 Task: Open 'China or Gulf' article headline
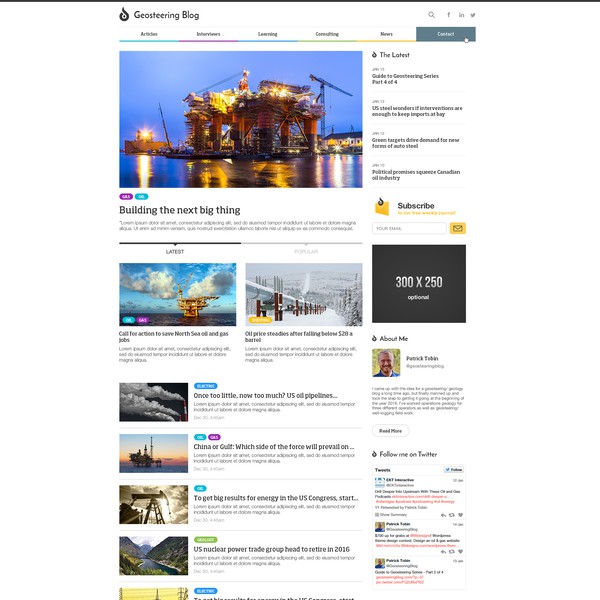[274, 447]
